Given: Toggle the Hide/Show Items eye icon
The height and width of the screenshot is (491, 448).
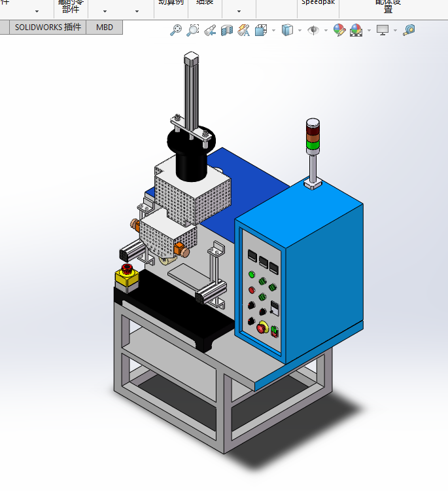Looking at the screenshot, I should (x=313, y=30).
